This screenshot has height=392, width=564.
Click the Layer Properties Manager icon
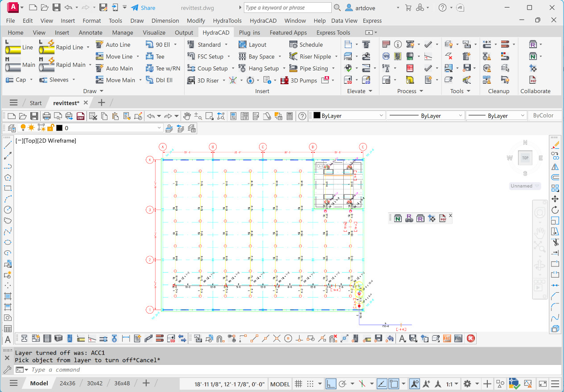click(x=12, y=128)
